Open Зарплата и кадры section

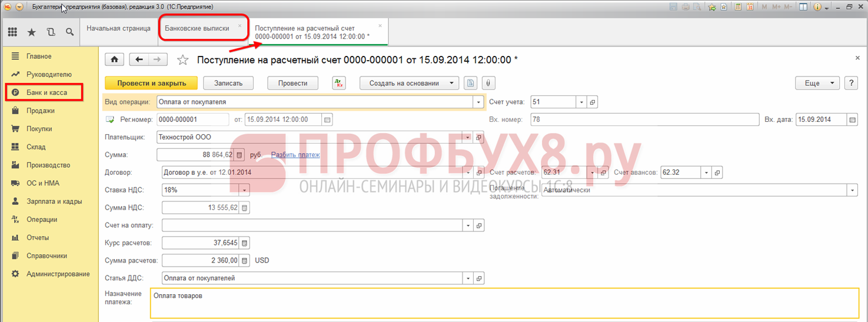pos(54,201)
